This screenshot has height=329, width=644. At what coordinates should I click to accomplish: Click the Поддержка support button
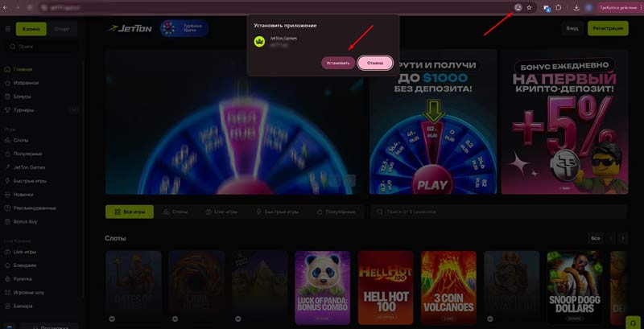pyautogui.click(x=49, y=327)
